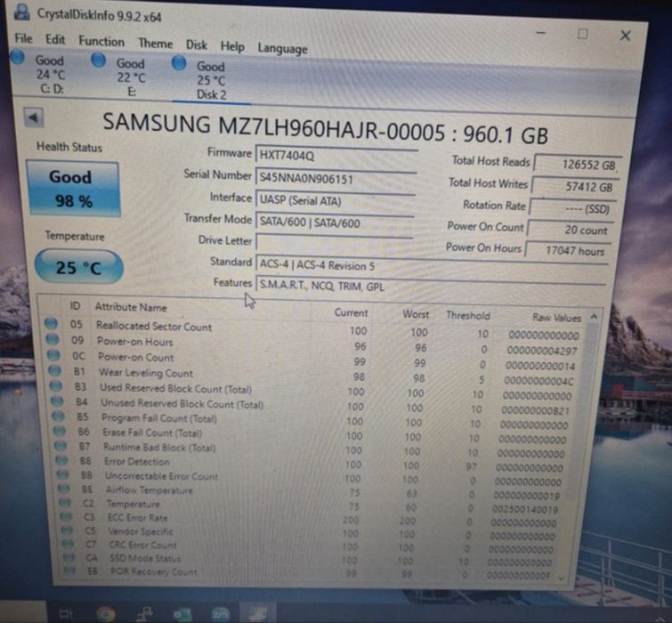
Task: Select the Temperature attribute row C2
Action: pyautogui.click(x=311, y=506)
